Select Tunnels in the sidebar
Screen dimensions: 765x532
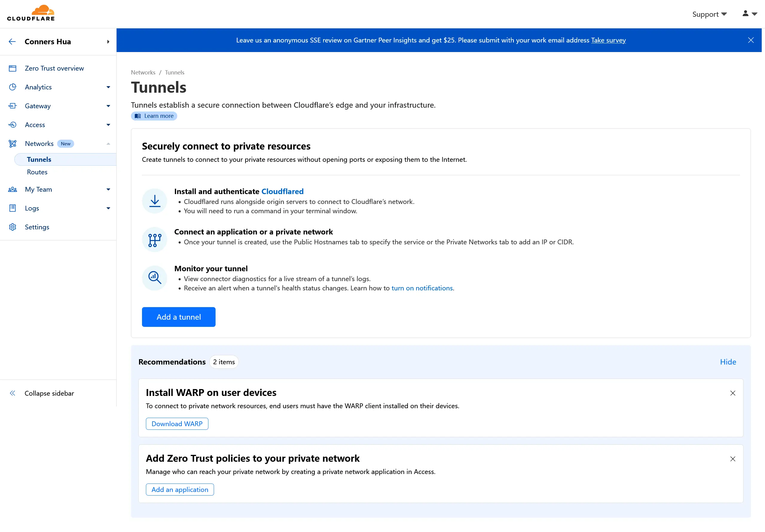65,160
